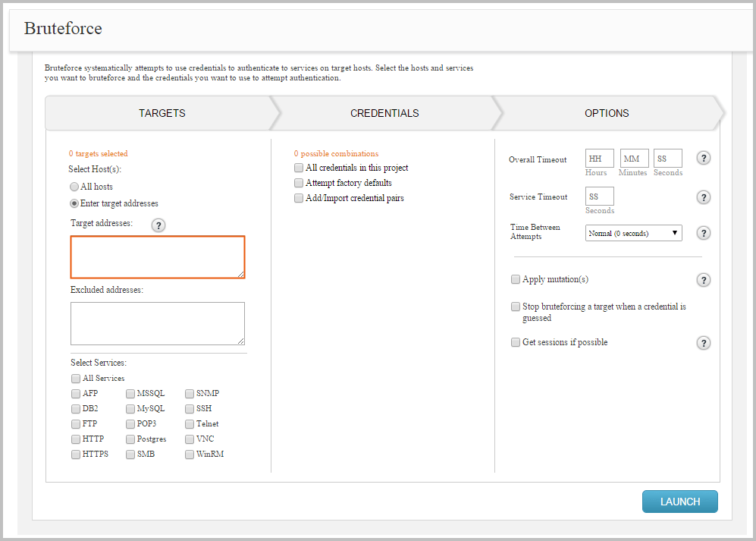Focus the Excluded addresses text area
The width and height of the screenshot is (756, 541).
coord(158,324)
